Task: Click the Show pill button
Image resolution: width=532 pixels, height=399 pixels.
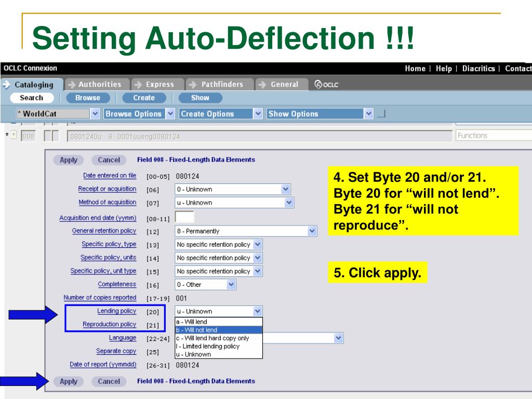Action: tap(200, 98)
